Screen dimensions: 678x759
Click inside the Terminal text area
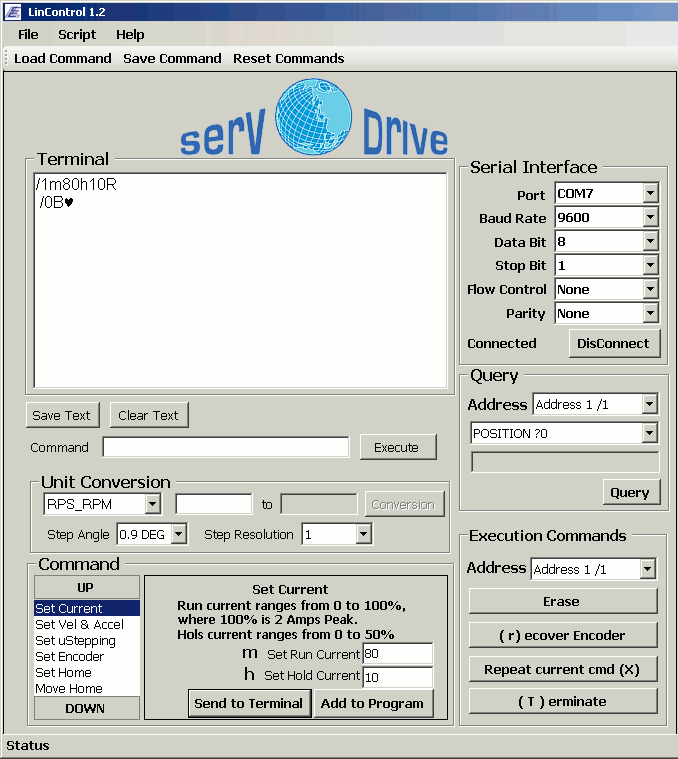(241, 280)
